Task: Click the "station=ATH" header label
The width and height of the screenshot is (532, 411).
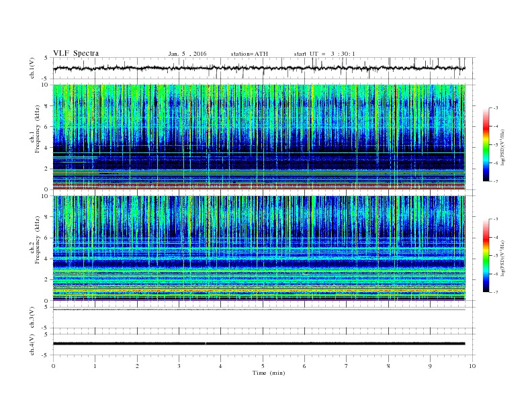Action: click(249, 54)
